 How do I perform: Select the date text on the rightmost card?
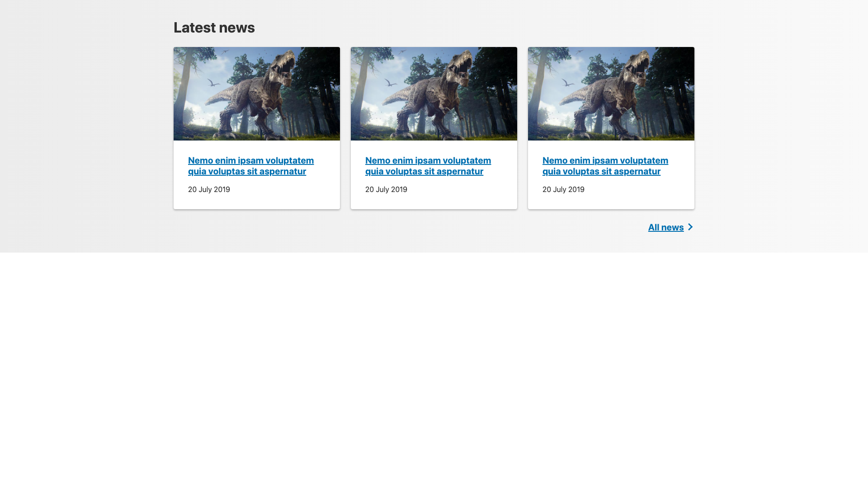[563, 189]
